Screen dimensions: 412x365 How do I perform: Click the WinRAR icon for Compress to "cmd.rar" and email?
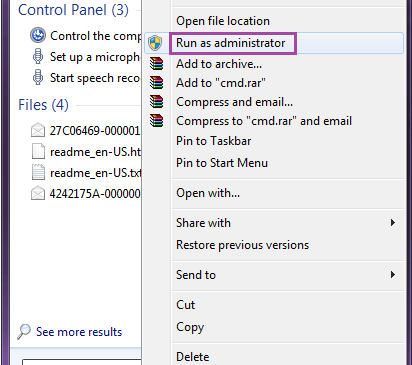click(x=156, y=121)
